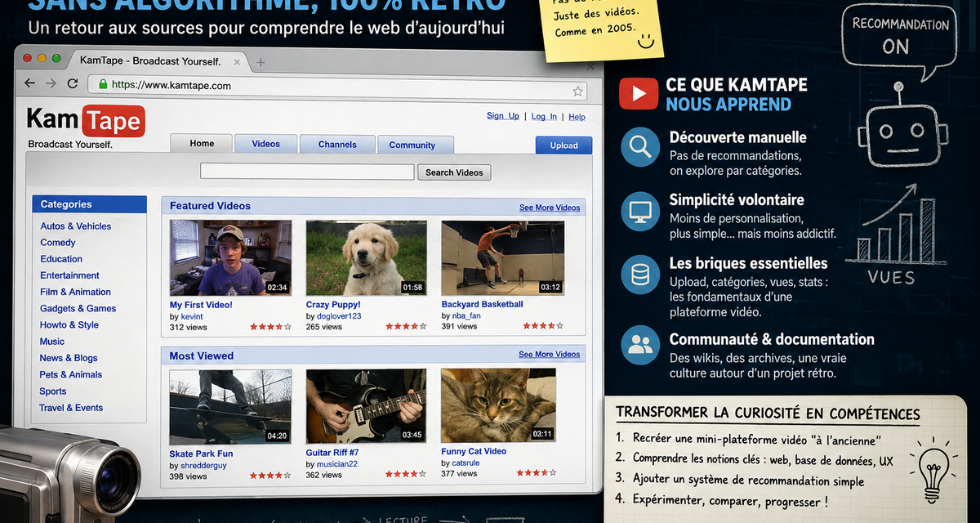Click the Sign Up link
Viewport: 980px width, 523px height.
(503, 116)
